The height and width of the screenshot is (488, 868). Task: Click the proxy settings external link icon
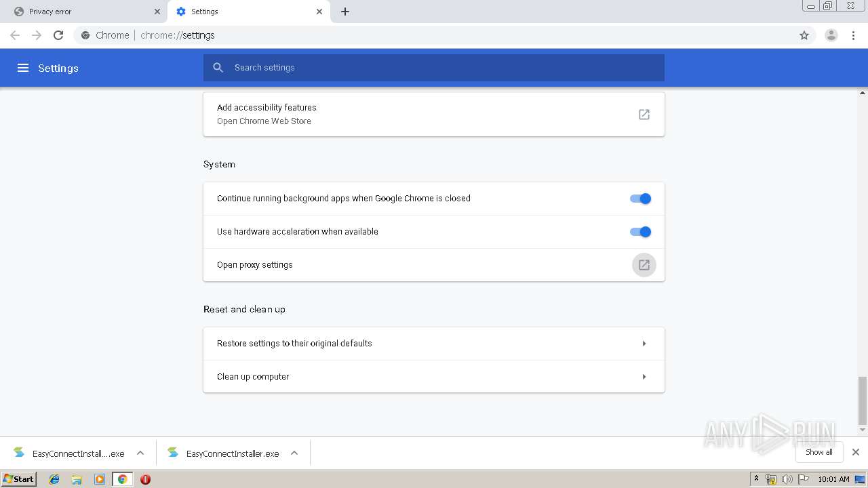click(644, 265)
